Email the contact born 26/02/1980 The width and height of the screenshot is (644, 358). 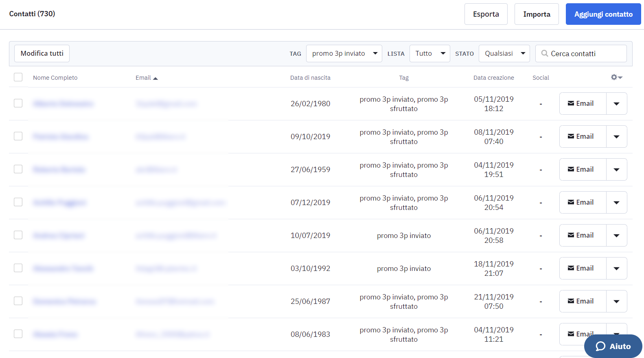[x=583, y=104]
